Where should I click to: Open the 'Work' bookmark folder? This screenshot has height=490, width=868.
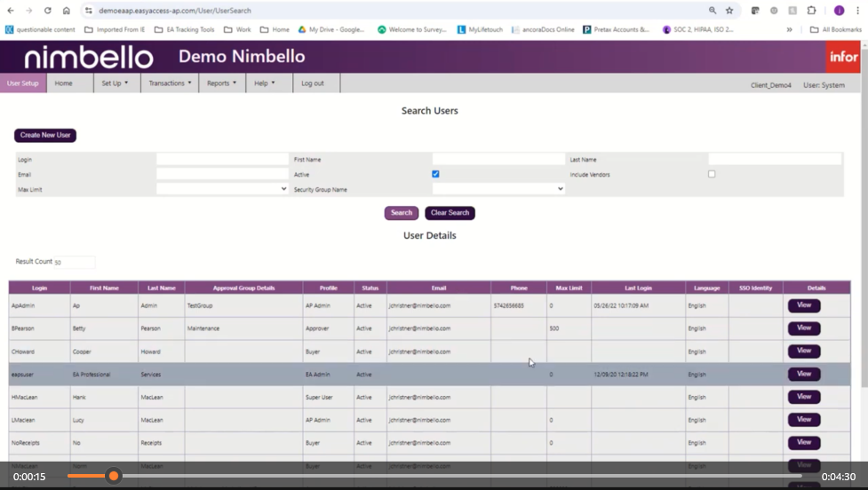pos(237,30)
